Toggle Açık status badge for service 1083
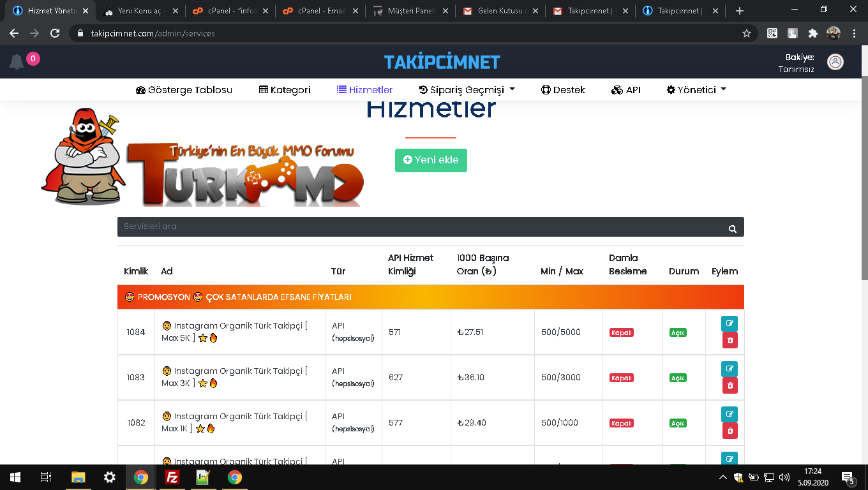Image resolution: width=868 pixels, height=490 pixels. pyautogui.click(x=678, y=378)
